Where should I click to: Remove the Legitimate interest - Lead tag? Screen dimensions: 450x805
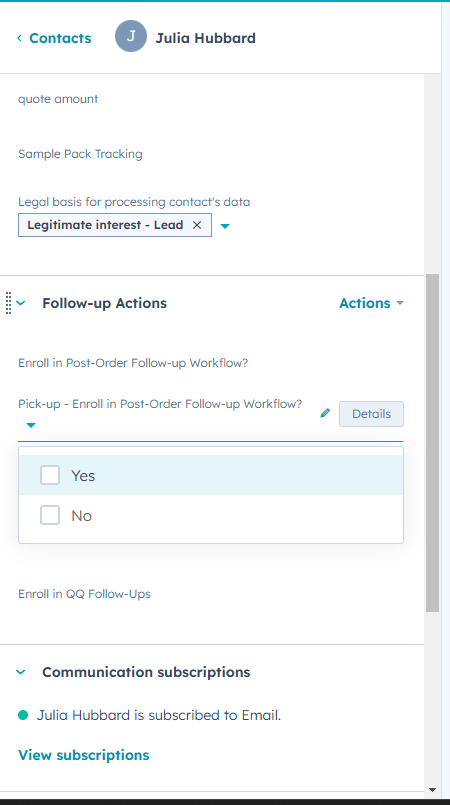tap(197, 225)
